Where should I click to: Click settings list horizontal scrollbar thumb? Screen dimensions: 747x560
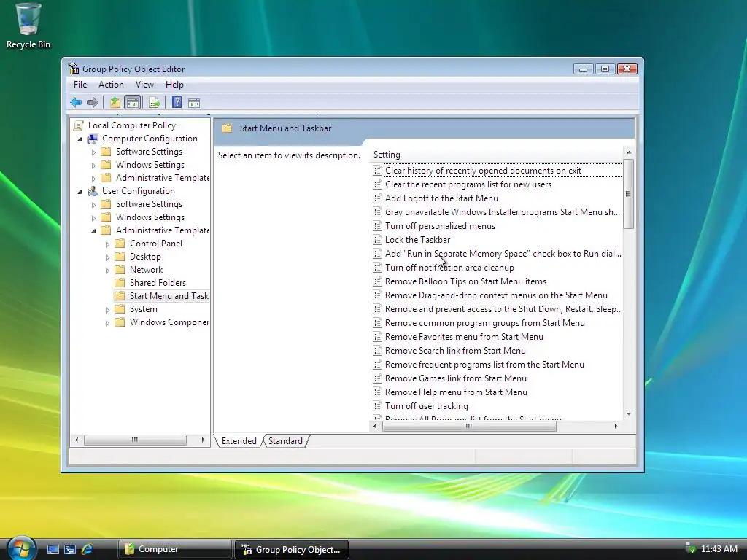coord(469,426)
